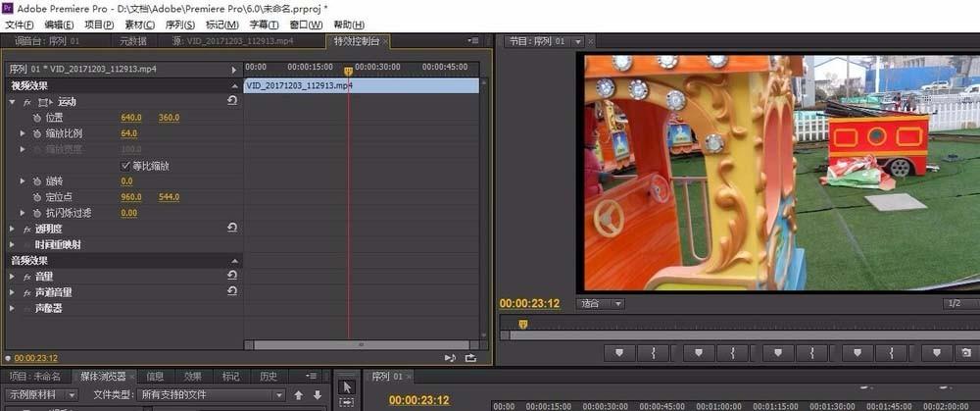Image resolution: width=980 pixels, height=411 pixels.
Task: Click the play audio icon below effect timeline
Action: pos(450,358)
